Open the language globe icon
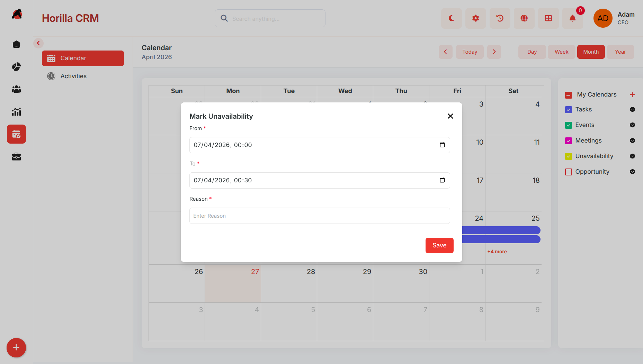The height and width of the screenshot is (364, 643). (524, 18)
